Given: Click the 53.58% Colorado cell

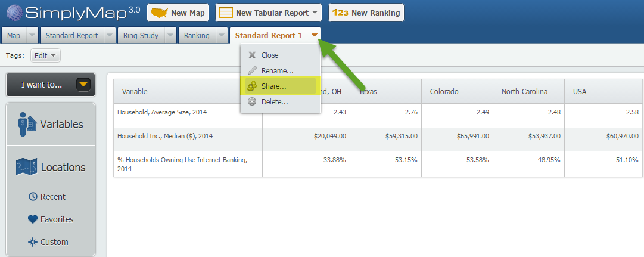Looking at the screenshot, I should [x=457, y=164].
